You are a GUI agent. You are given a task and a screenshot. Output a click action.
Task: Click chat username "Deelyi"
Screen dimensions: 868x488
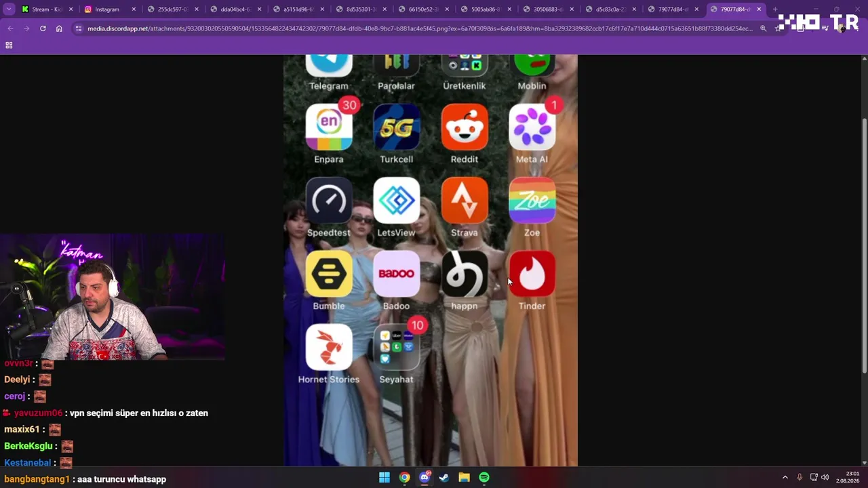[x=18, y=380]
